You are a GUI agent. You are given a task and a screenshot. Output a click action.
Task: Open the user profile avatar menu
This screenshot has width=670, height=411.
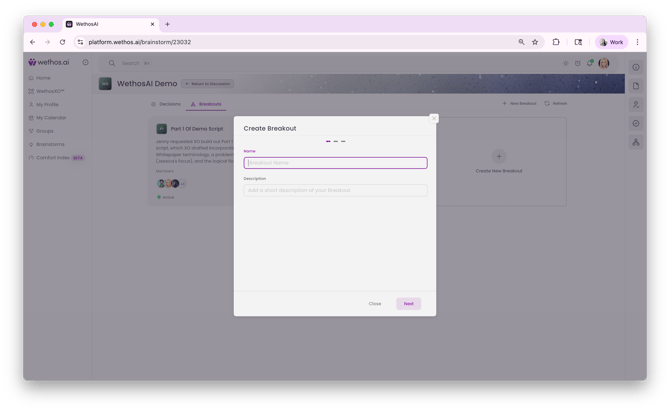pyautogui.click(x=604, y=63)
